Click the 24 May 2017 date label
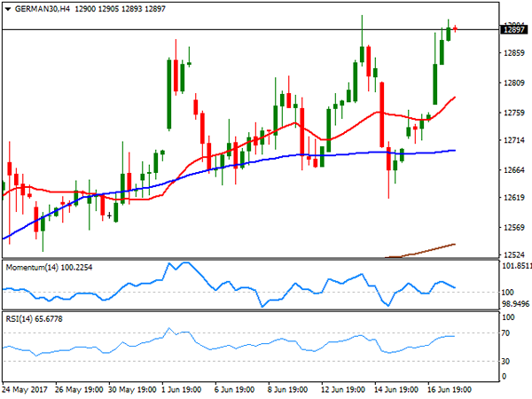The height and width of the screenshot is (399, 532). [25, 389]
